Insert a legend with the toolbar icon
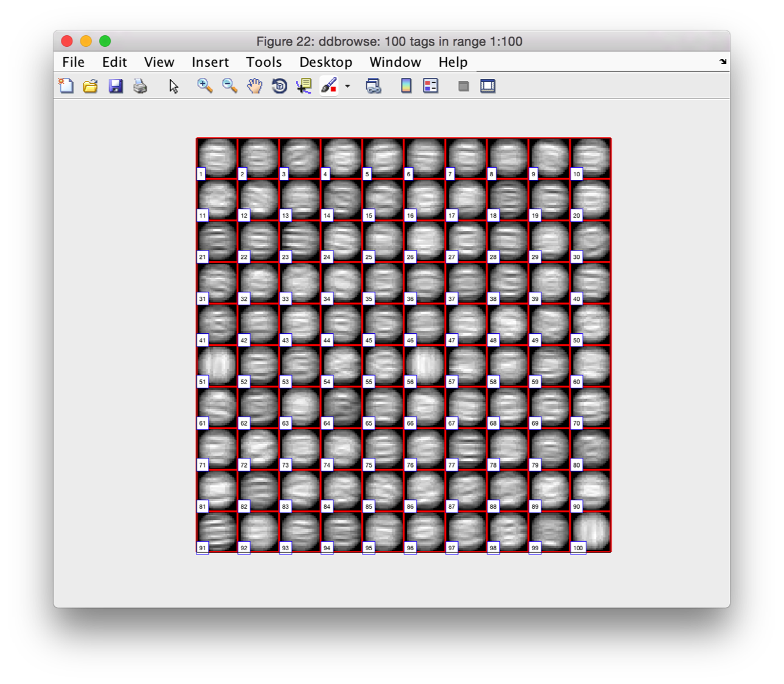The image size is (784, 684). 431,86
